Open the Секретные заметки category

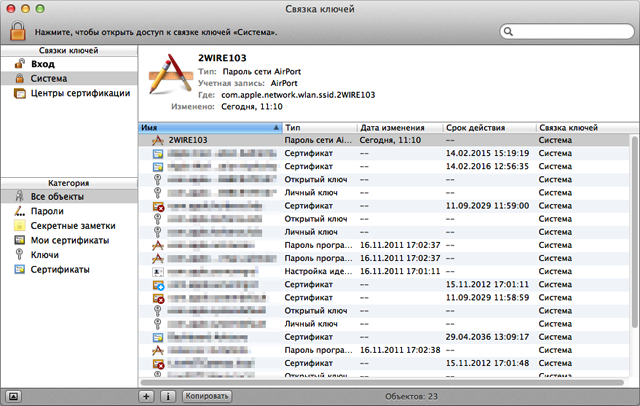point(71,226)
